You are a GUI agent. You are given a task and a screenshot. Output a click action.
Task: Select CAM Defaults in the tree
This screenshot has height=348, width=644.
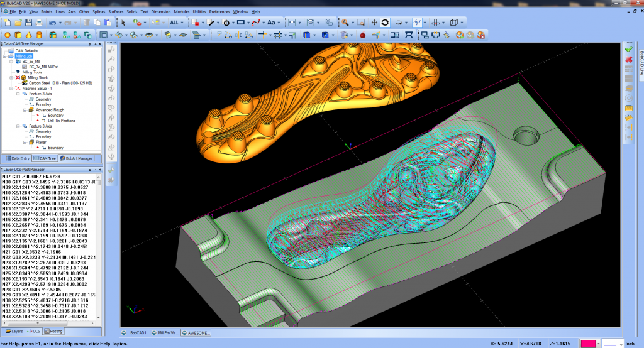click(26, 51)
